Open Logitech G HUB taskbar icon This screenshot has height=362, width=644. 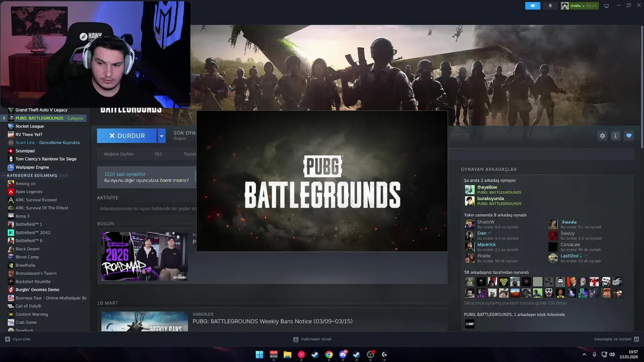click(384, 354)
